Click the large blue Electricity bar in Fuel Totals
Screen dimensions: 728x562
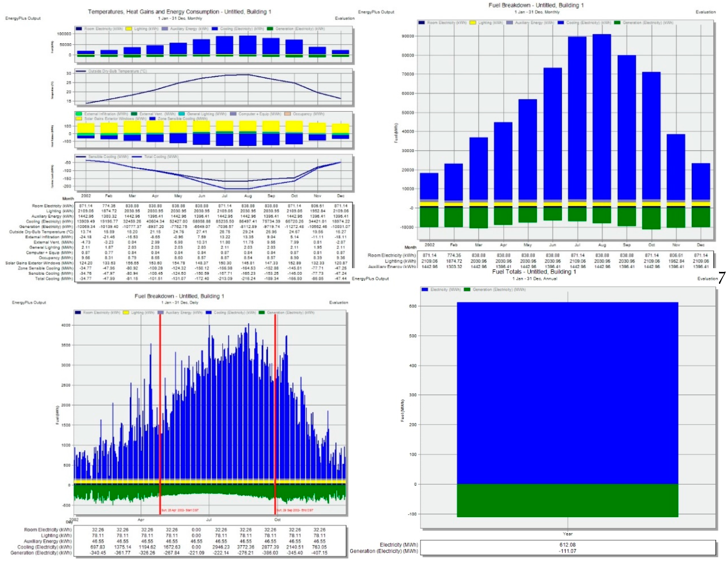[x=567, y=393]
